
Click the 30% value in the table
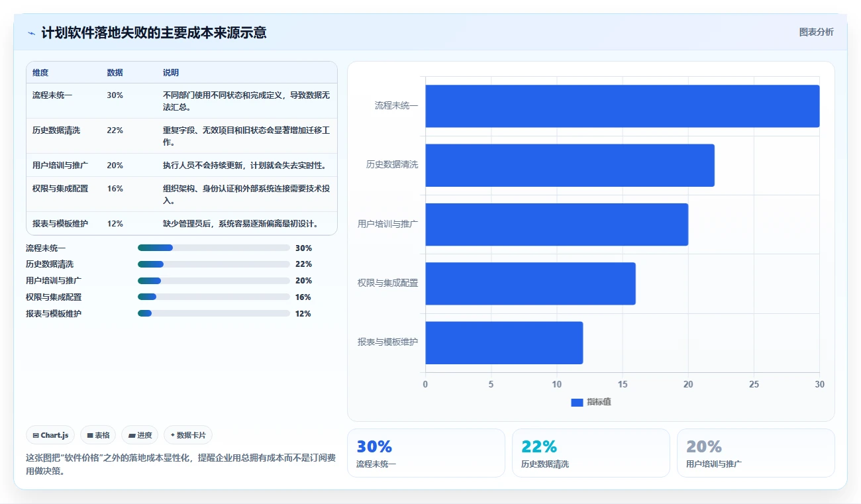(x=115, y=95)
